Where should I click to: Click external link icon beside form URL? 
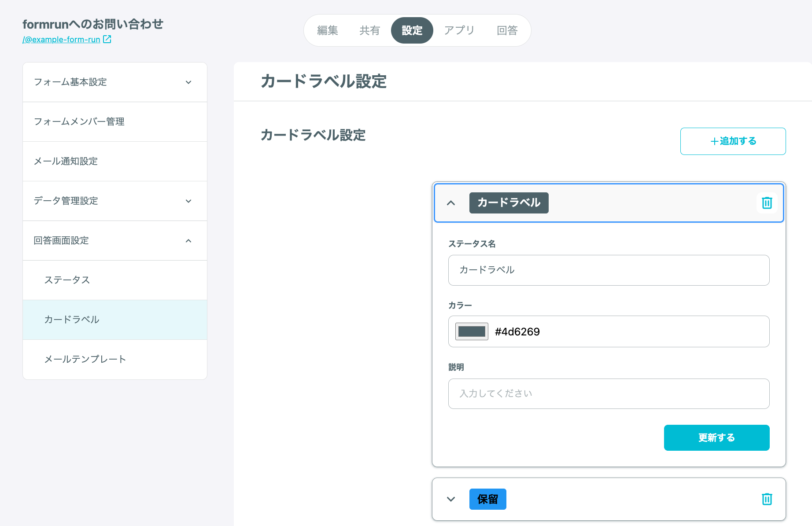pos(107,39)
